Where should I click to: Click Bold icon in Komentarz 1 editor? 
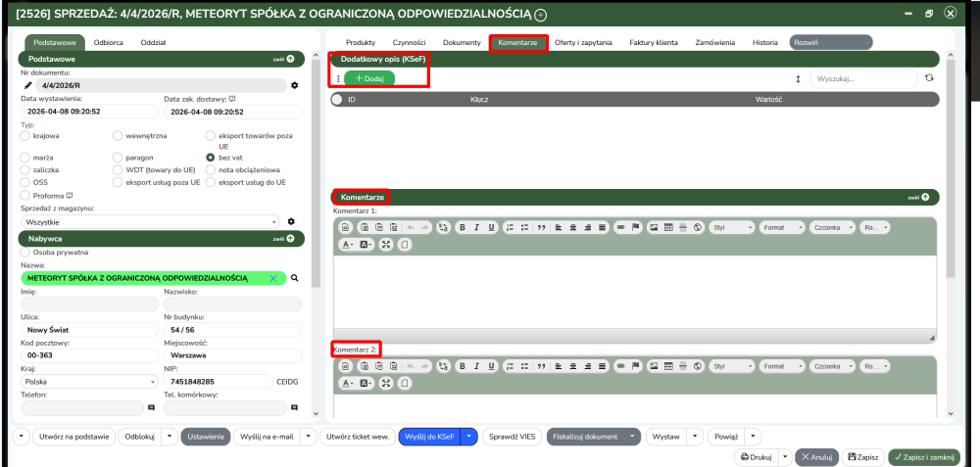464,227
